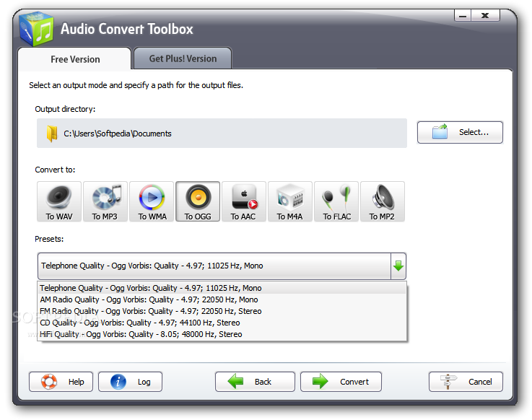The image size is (532, 420).
Task: Open the Log button
Action: pos(130,382)
